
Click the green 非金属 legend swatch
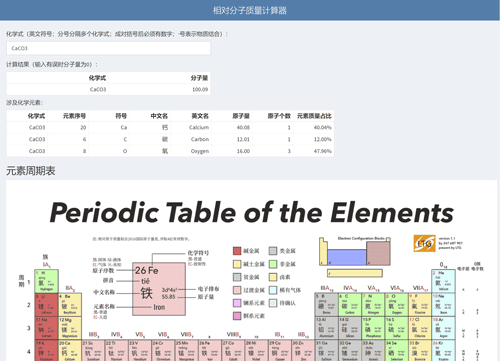[x=273, y=264]
